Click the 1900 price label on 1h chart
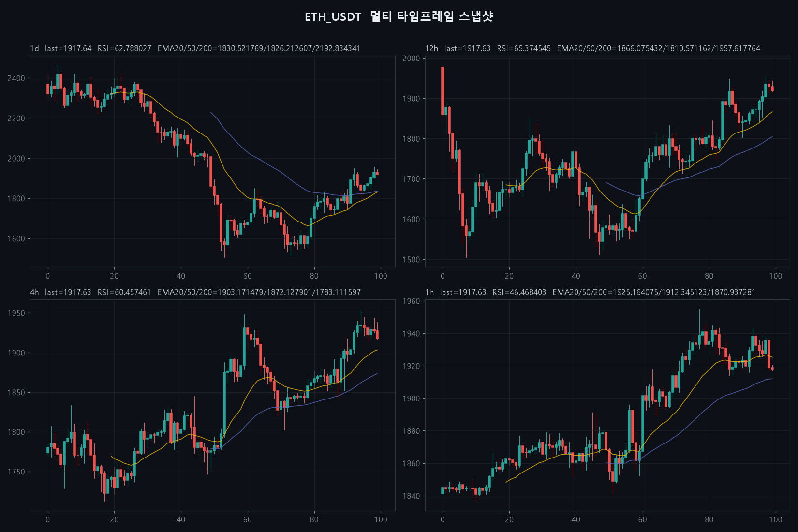Screen dimensions: 798x532 [x=411, y=399]
